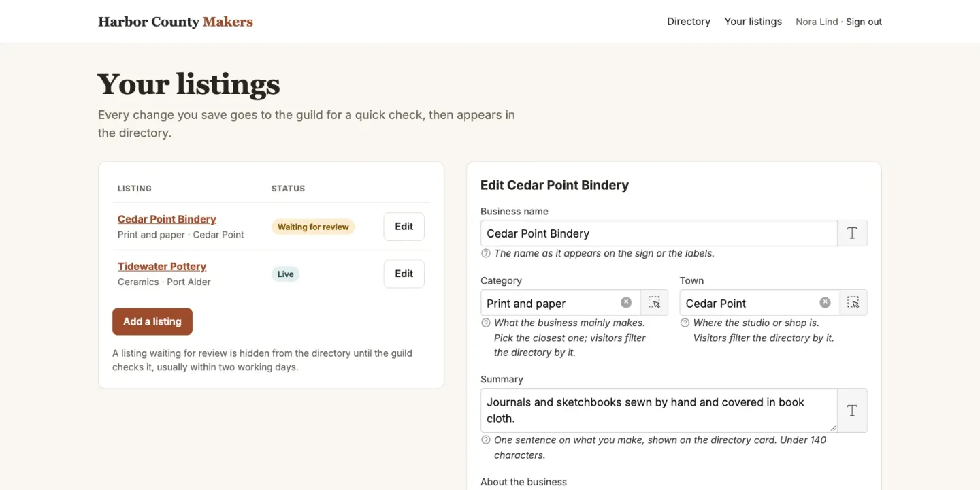This screenshot has height=490, width=980.
Task: Clear the Town value Cedar Point
Action: point(825,303)
